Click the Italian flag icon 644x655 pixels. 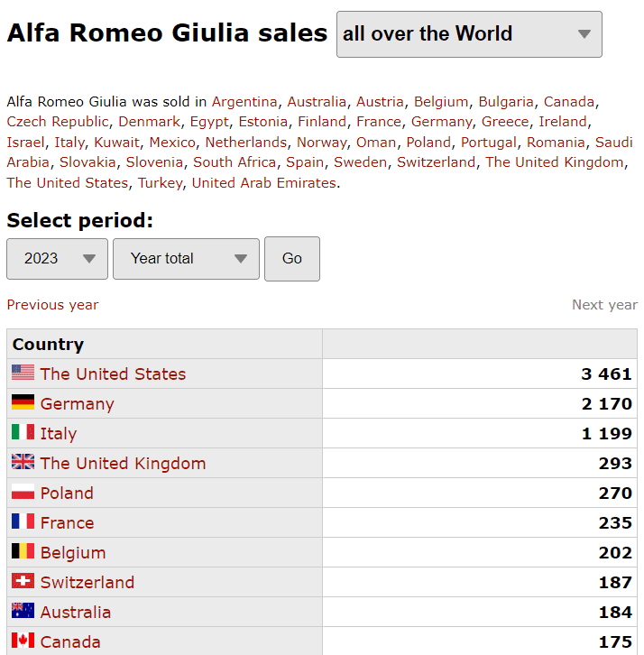click(23, 431)
